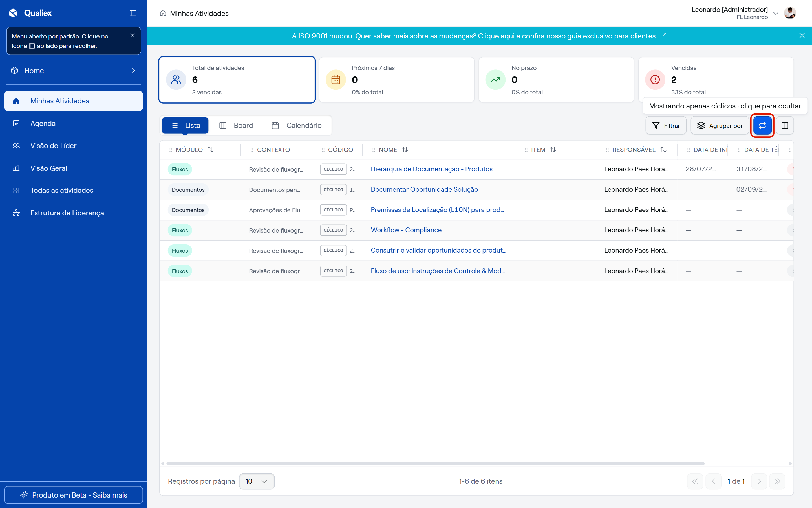Open the Filtrar options

click(666, 126)
